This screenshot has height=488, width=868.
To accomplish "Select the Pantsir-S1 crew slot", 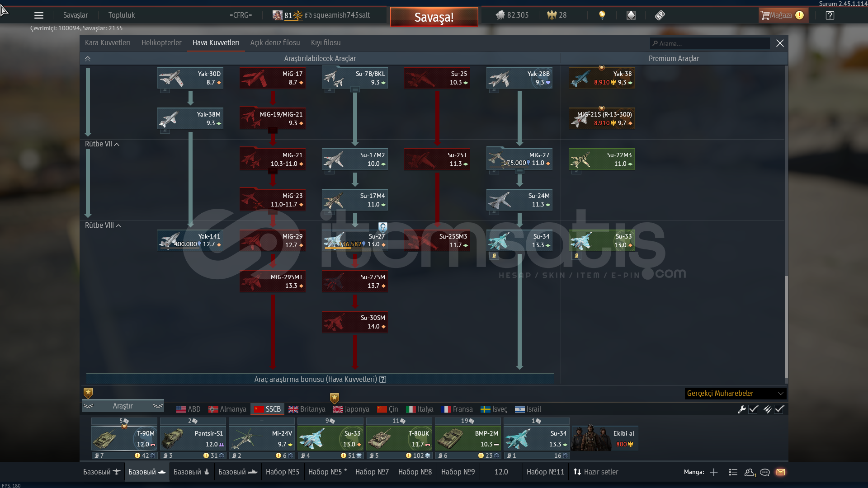I will [x=193, y=438].
